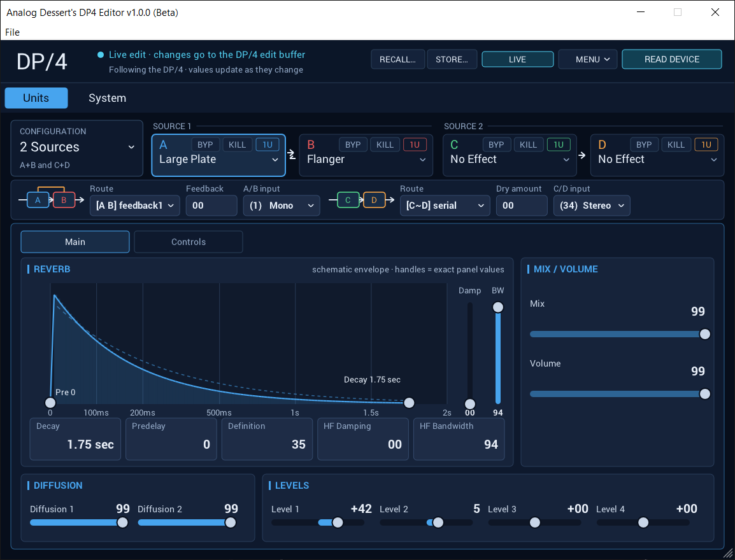Click the live edit status dot indicator
Image resolution: width=735 pixels, height=560 pixels.
100,55
